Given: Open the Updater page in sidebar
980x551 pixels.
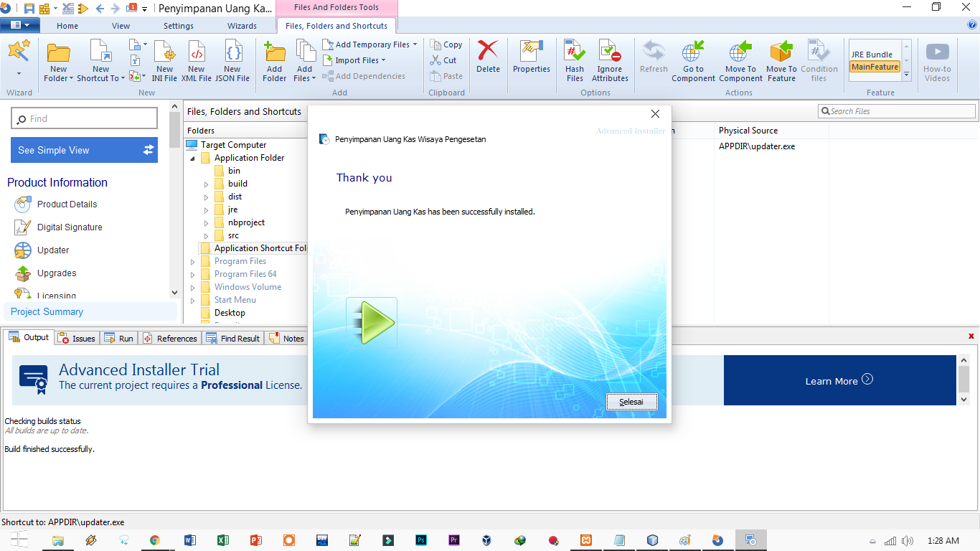Looking at the screenshot, I should [53, 250].
